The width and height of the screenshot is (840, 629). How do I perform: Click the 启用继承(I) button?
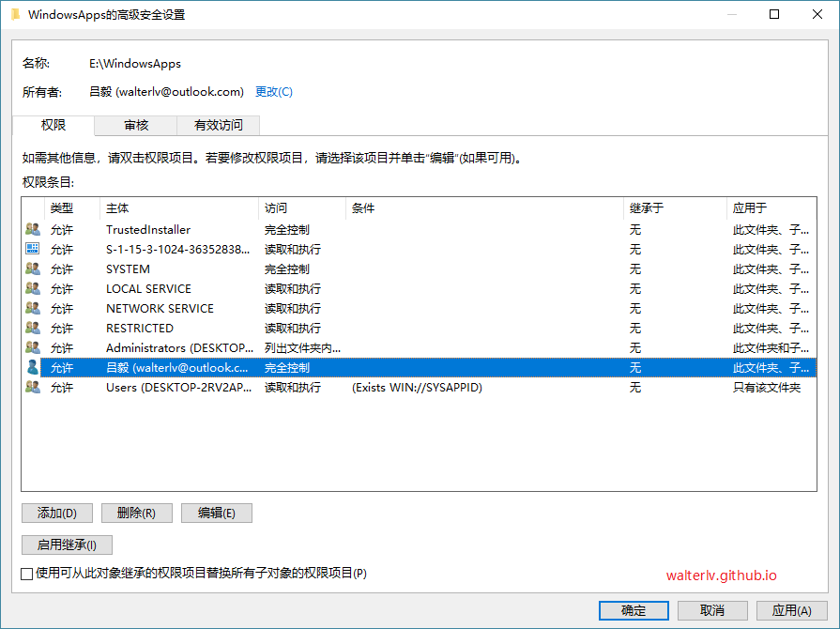pos(66,545)
